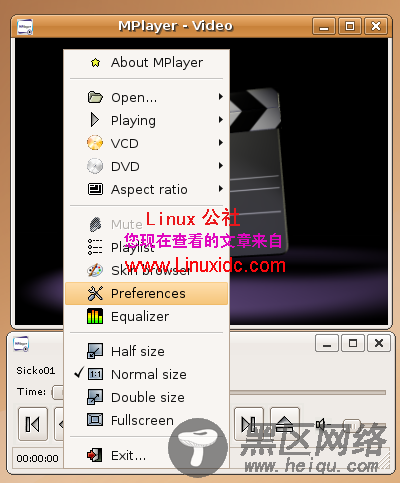
Task: Click the colored bars Equalizer icon
Action: 95,316
